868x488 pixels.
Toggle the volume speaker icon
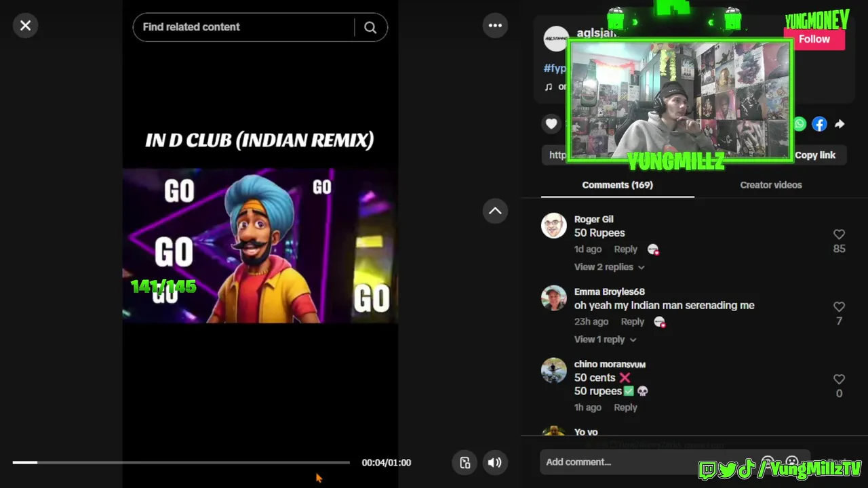click(494, 463)
